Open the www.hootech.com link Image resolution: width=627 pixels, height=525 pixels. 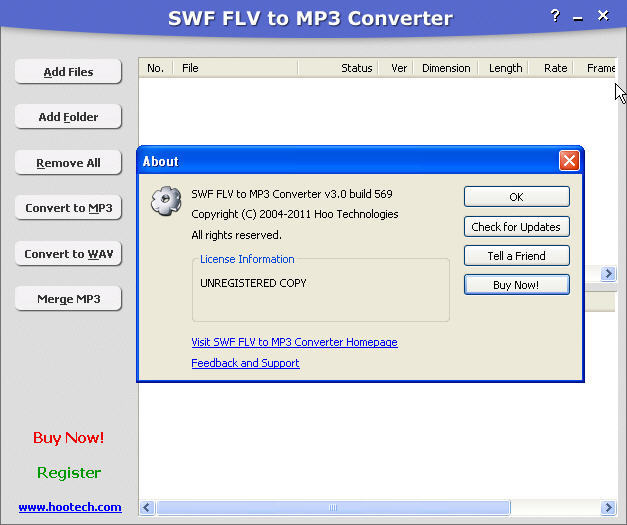pyautogui.click(x=70, y=507)
